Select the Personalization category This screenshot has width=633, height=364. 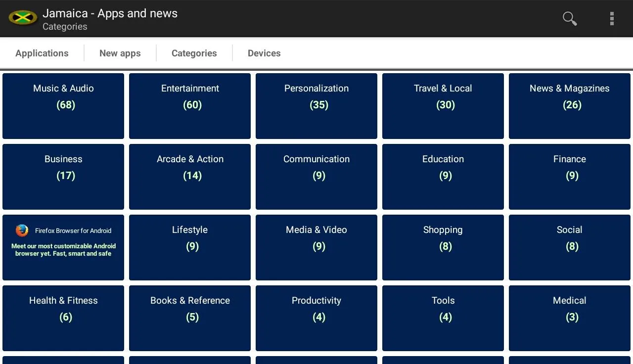tap(316, 106)
